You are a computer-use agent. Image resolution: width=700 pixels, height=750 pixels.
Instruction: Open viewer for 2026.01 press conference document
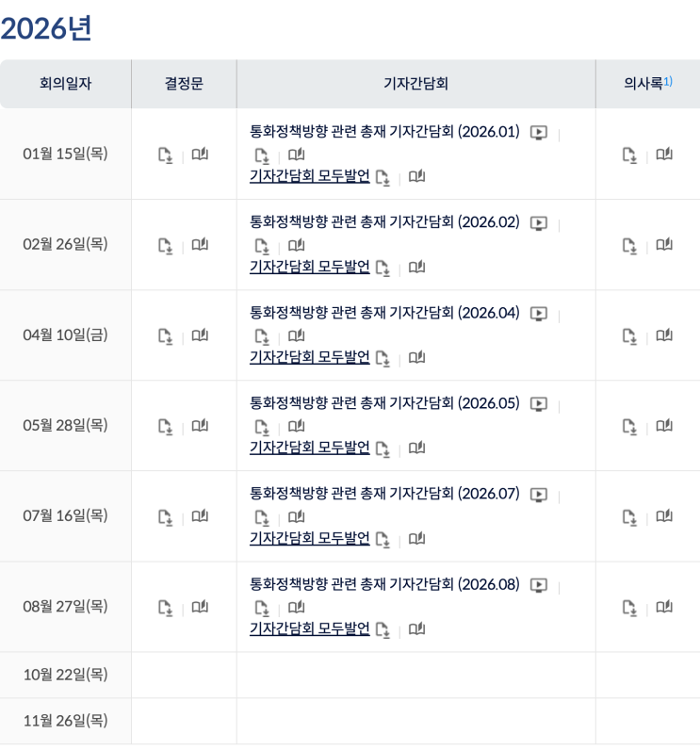[x=297, y=155]
